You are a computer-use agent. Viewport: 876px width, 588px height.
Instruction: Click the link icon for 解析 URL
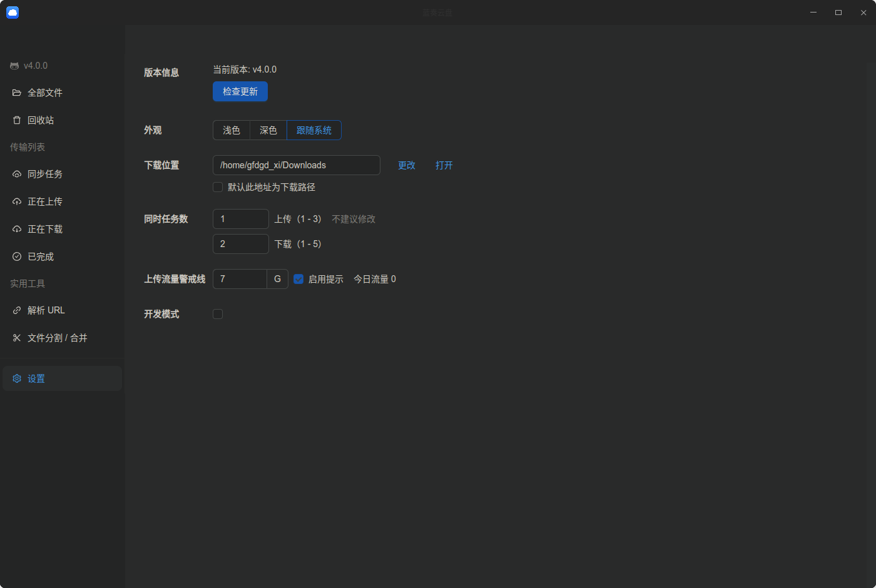[x=17, y=310]
